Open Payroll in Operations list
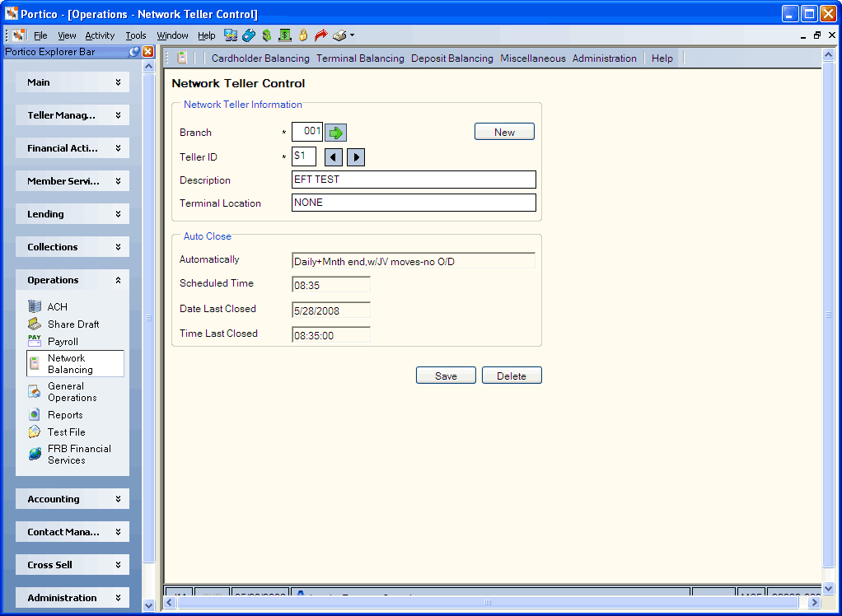The height and width of the screenshot is (616, 842). coord(53,341)
